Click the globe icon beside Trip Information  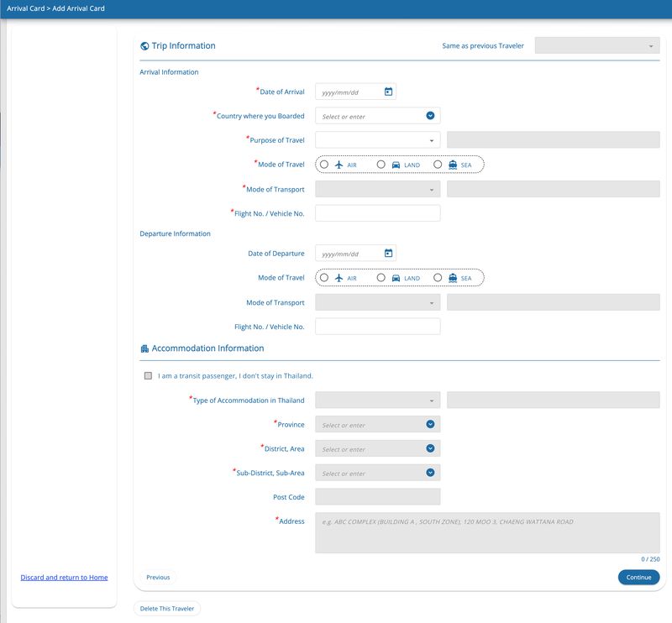click(144, 46)
